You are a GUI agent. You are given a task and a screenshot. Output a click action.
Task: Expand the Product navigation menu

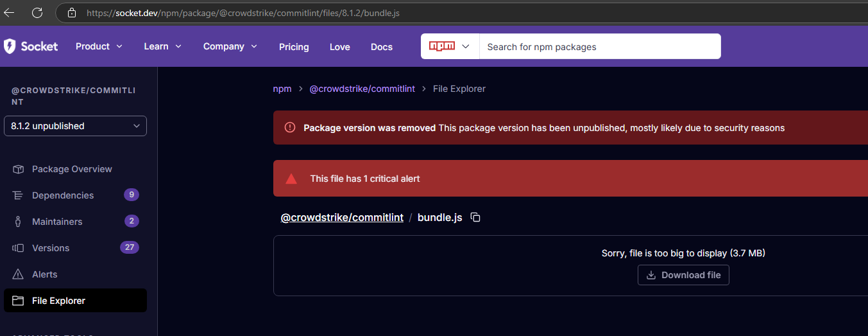[x=99, y=46]
